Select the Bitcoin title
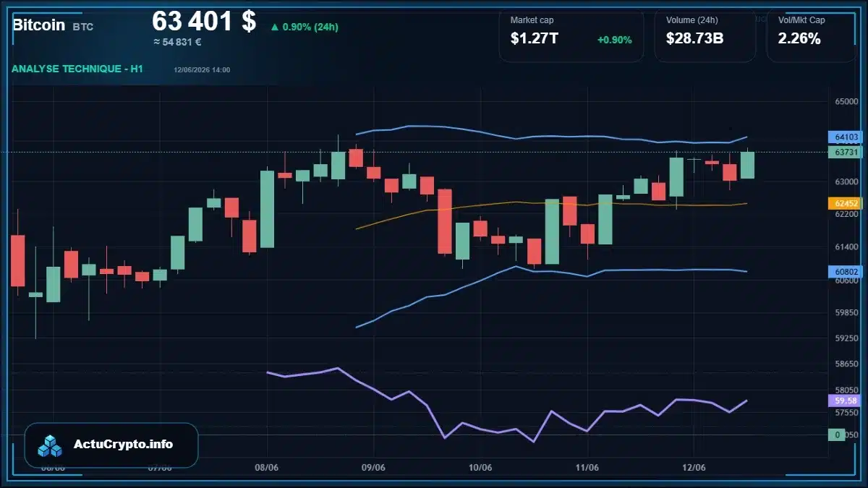 [38, 25]
